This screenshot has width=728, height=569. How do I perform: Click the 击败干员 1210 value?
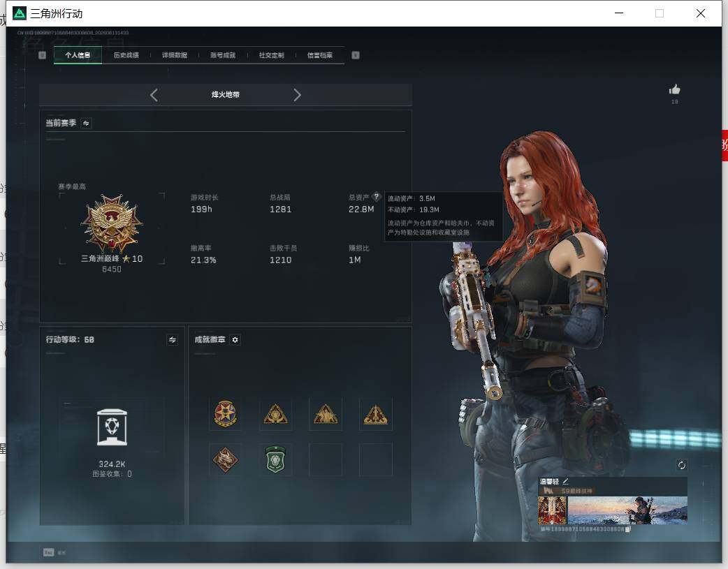click(x=280, y=260)
